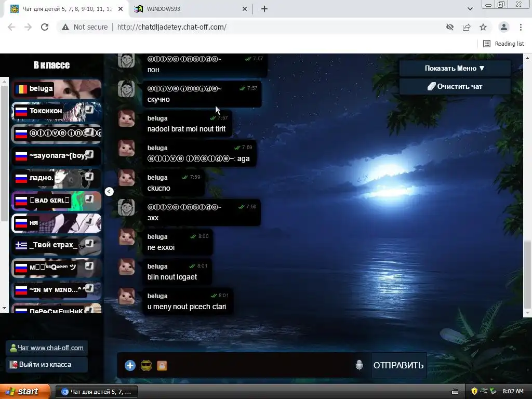Select user Токсикон in class list

click(x=57, y=111)
